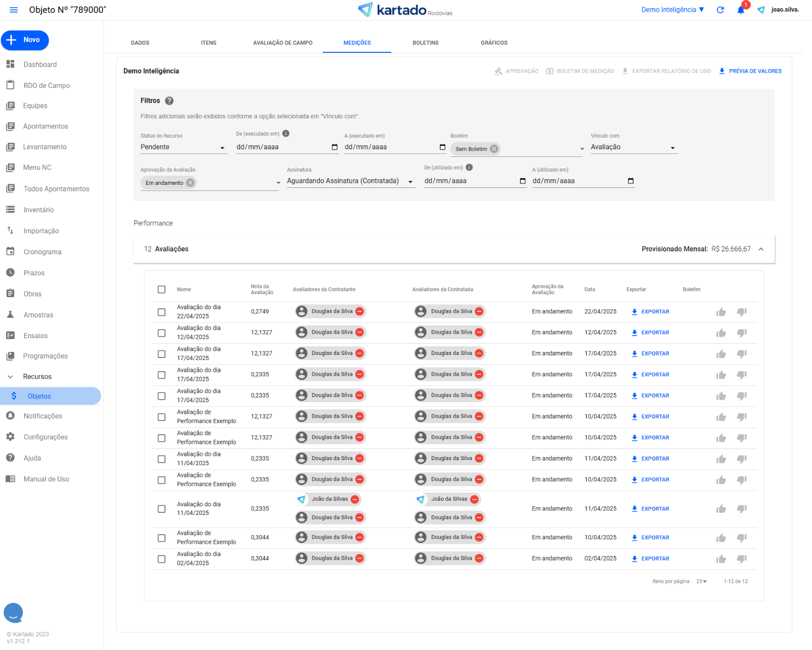Open the hamburger menu icon
Screen dimensions: 812x650
pos(14,10)
